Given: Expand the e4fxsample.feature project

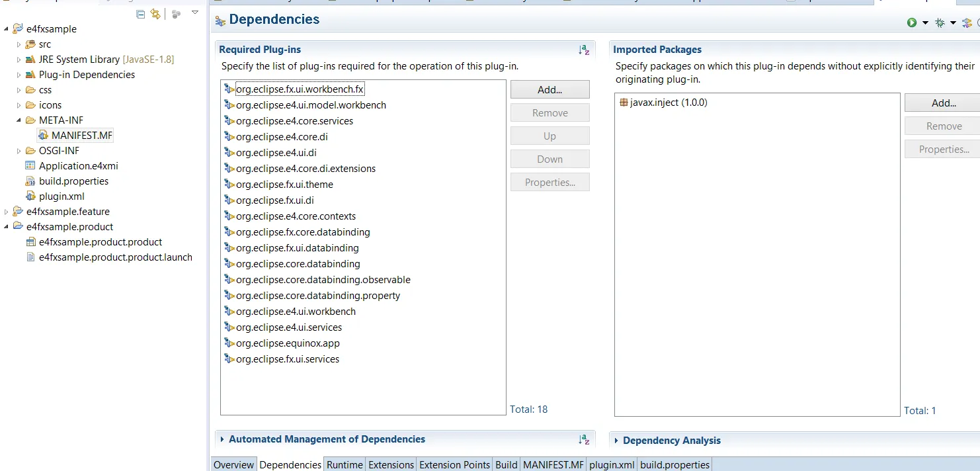Looking at the screenshot, I should 6,212.
